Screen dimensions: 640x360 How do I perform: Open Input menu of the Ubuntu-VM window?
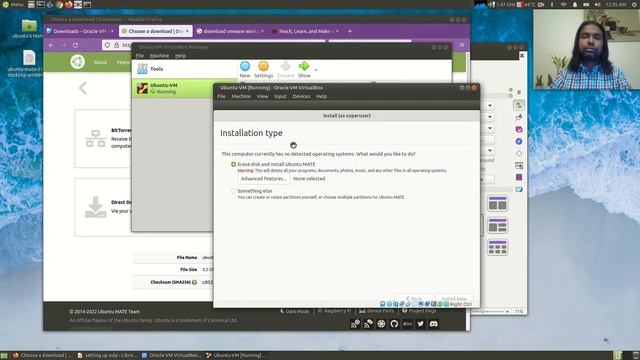coord(280,96)
